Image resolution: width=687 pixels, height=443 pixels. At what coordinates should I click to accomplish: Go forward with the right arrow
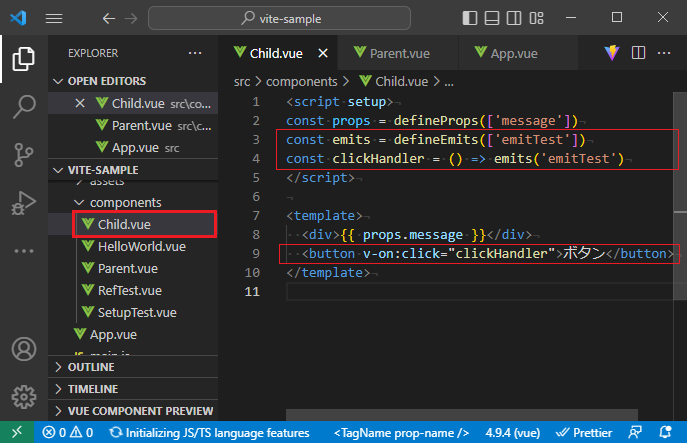(131, 18)
